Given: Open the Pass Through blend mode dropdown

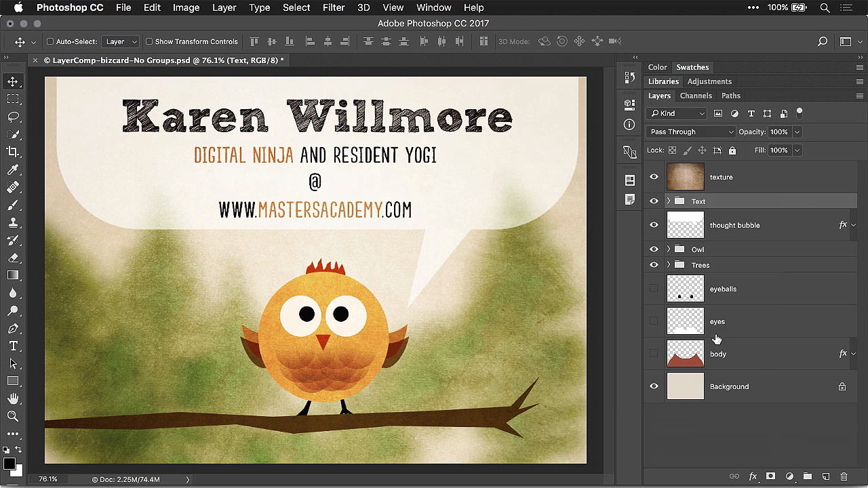Looking at the screenshot, I should (690, 131).
